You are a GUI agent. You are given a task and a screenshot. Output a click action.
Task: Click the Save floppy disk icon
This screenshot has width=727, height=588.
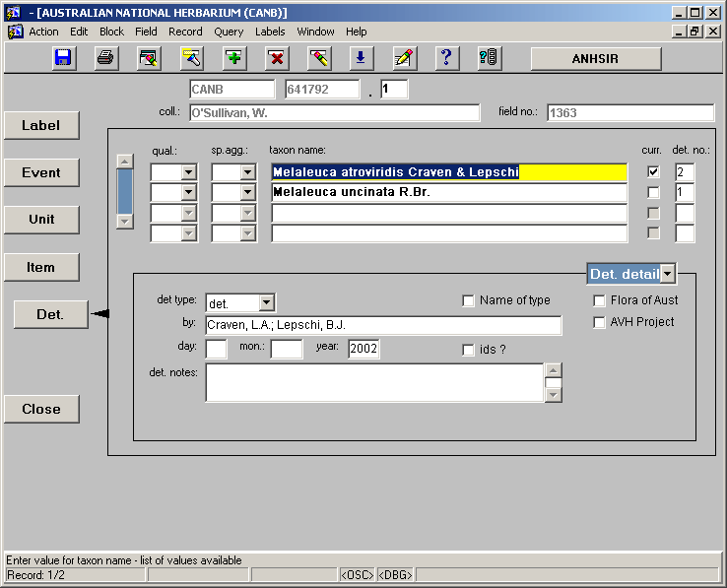tap(63, 58)
